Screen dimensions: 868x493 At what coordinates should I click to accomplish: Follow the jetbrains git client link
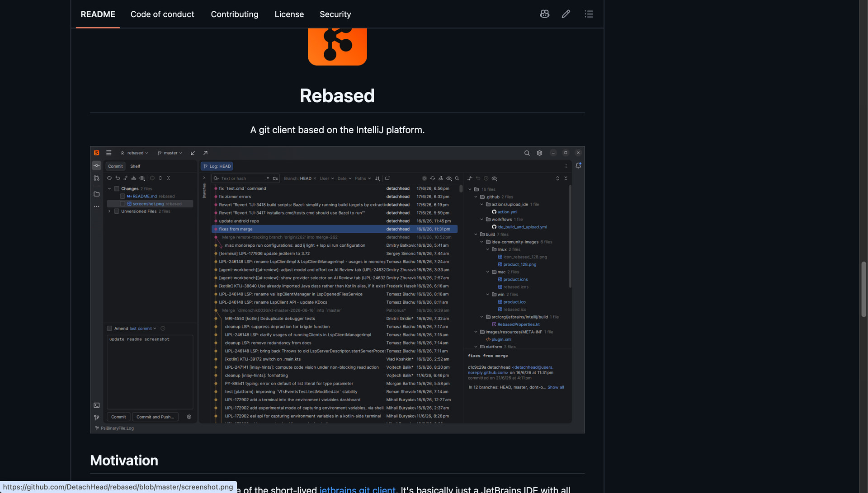[x=357, y=489]
